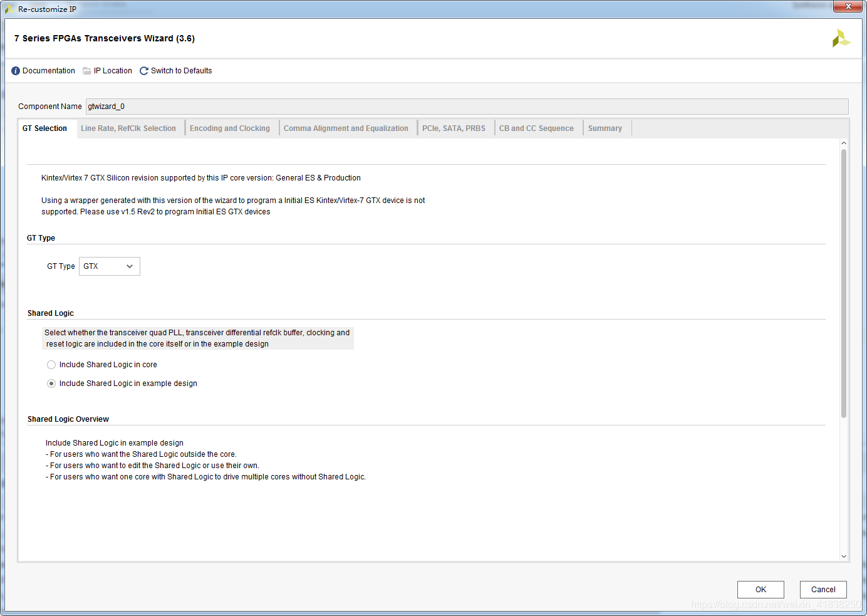The width and height of the screenshot is (867, 616).
Task: Click the Component Name label
Action: pyautogui.click(x=50, y=107)
